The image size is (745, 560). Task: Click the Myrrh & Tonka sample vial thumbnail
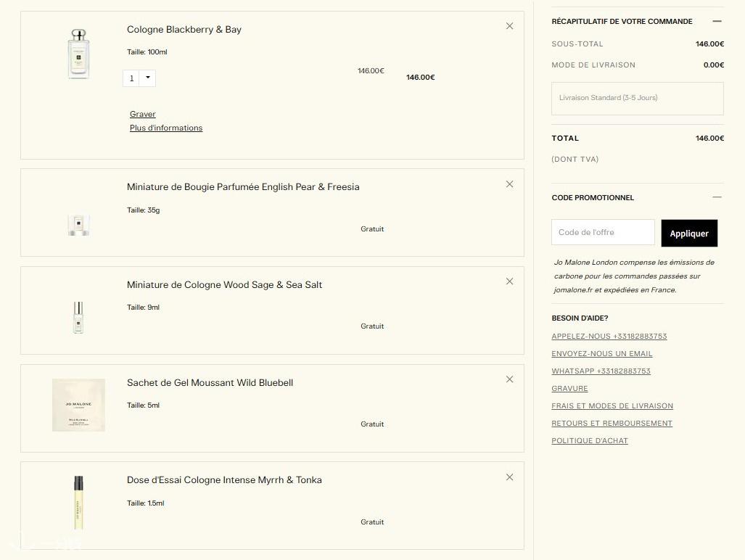(x=78, y=503)
